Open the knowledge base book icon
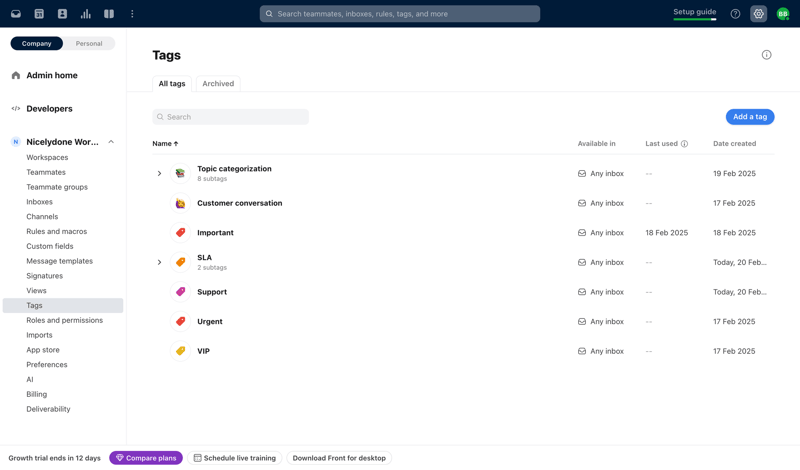800x470 pixels. coord(109,14)
